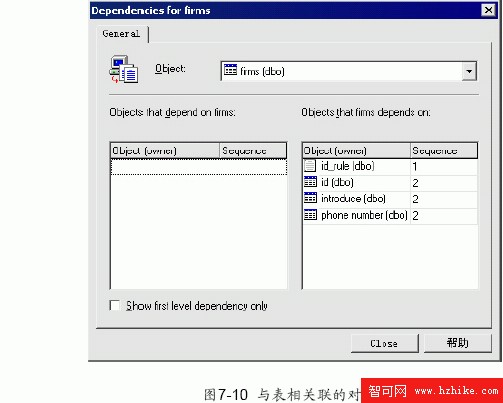The image size is (503, 403).
Task: Switch to the General tab
Action: (x=121, y=34)
